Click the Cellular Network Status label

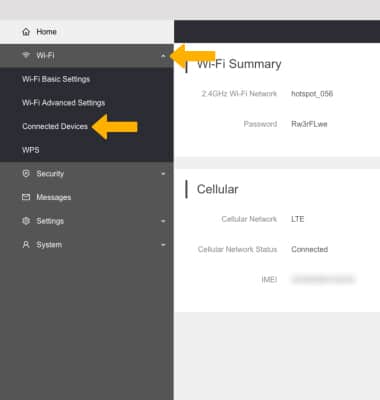pos(237,249)
